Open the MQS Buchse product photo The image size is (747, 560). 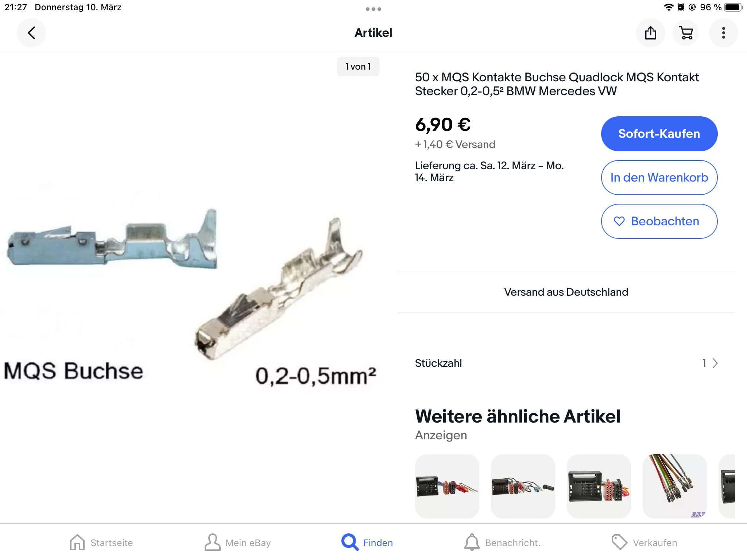pos(190,284)
